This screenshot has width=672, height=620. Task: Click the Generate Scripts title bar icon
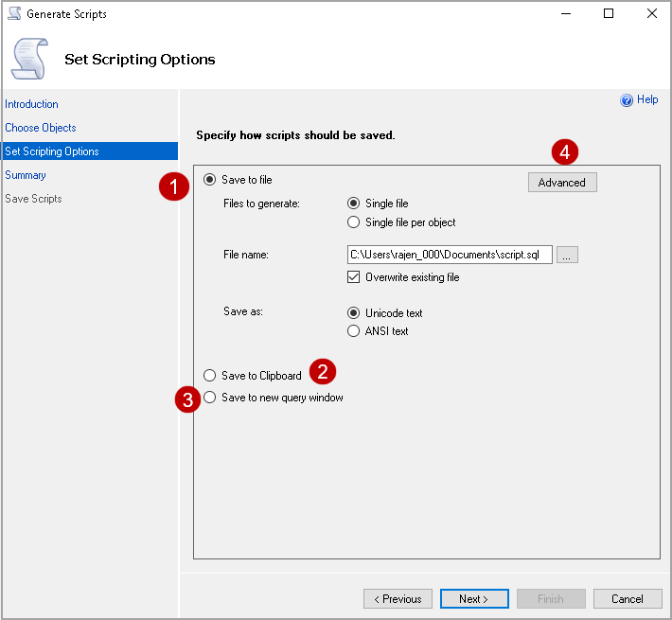pos(14,14)
